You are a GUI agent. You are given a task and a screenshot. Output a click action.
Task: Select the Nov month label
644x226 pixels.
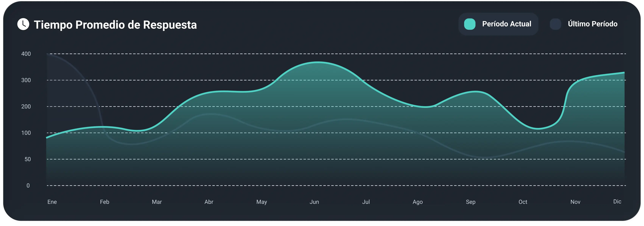coord(575,202)
